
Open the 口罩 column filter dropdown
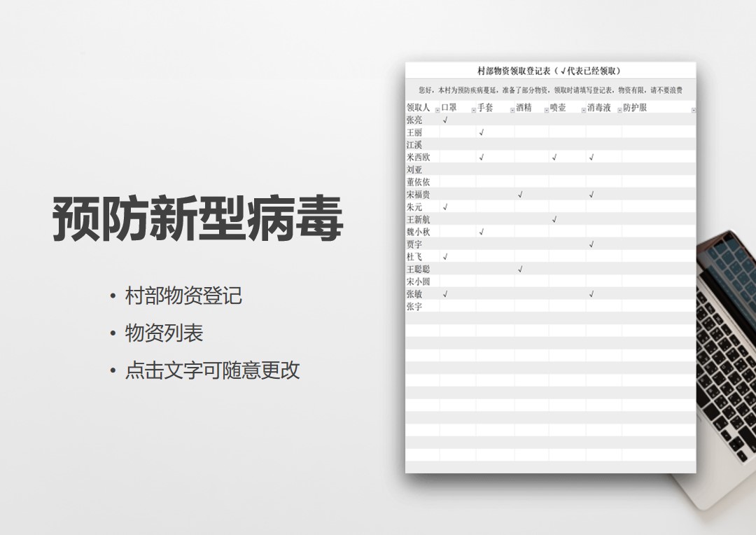coord(472,110)
